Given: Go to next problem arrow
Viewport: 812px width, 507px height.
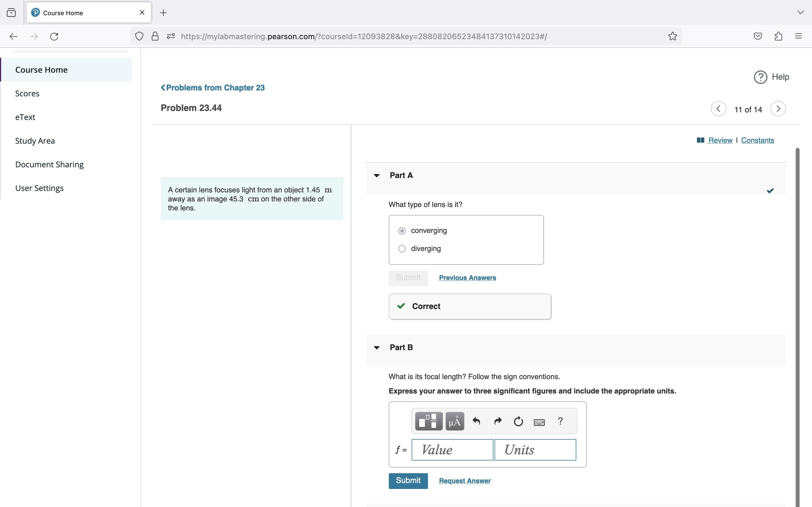Looking at the screenshot, I should (x=778, y=109).
